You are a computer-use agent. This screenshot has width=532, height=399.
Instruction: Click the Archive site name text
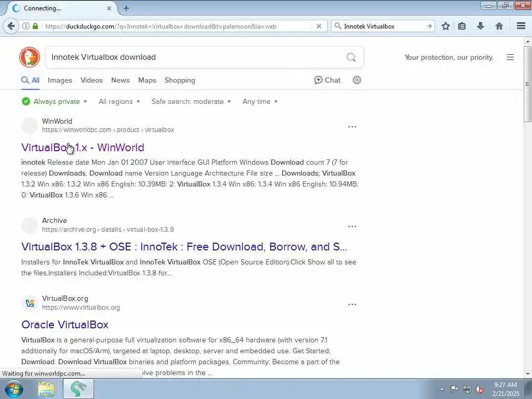(54, 220)
